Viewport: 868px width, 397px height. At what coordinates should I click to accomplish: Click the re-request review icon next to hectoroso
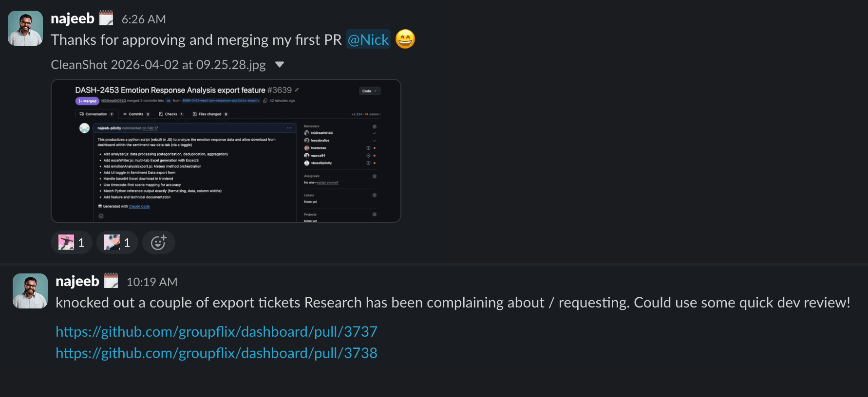click(368, 148)
